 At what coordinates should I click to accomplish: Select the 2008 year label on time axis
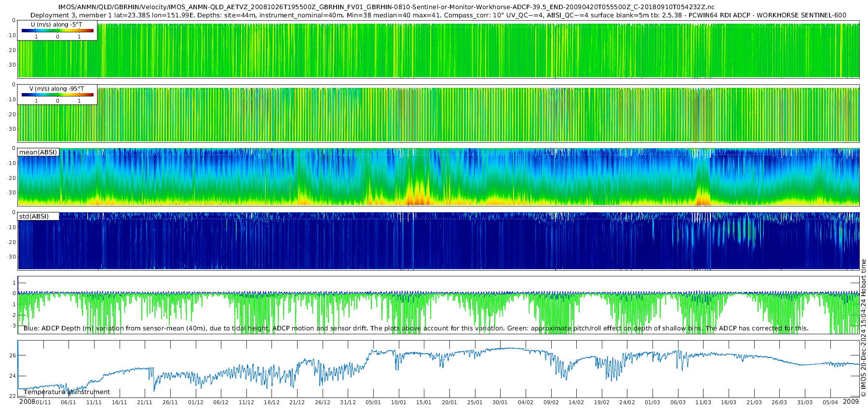click(x=27, y=402)
